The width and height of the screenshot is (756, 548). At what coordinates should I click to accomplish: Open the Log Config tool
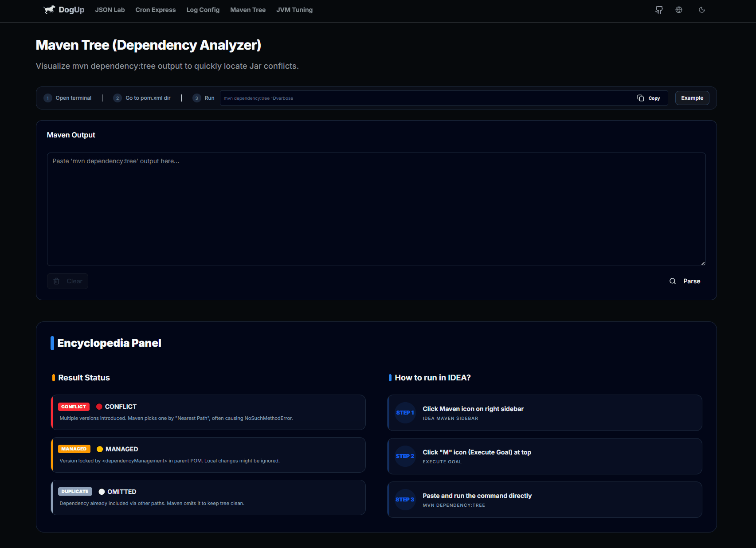203,10
